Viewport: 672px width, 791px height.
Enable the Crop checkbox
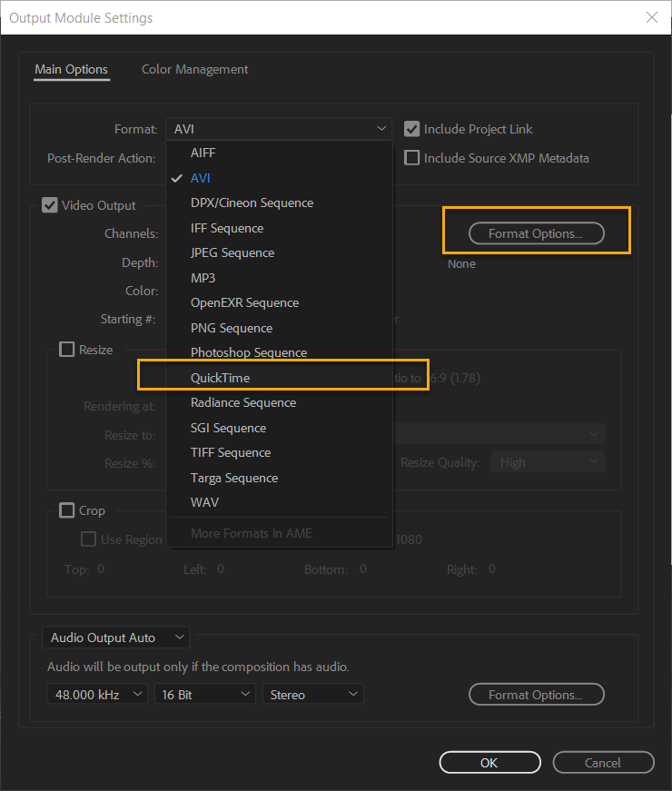point(67,510)
